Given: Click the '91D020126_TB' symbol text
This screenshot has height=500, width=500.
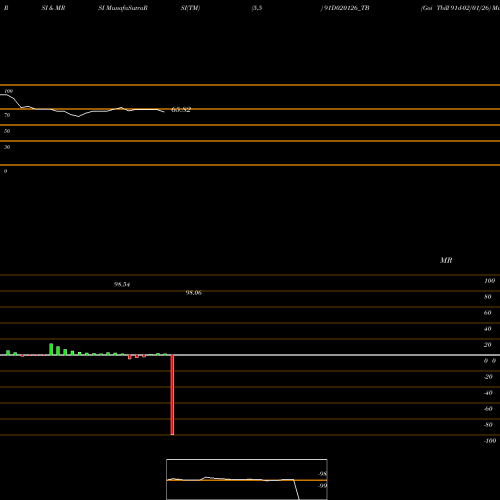Looking at the screenshot, I should [346, 8].
